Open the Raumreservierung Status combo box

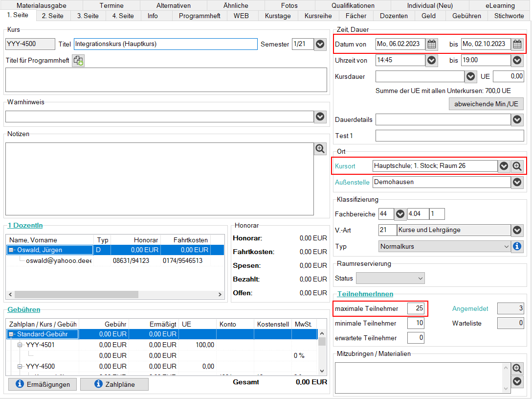tap(390, 279)
